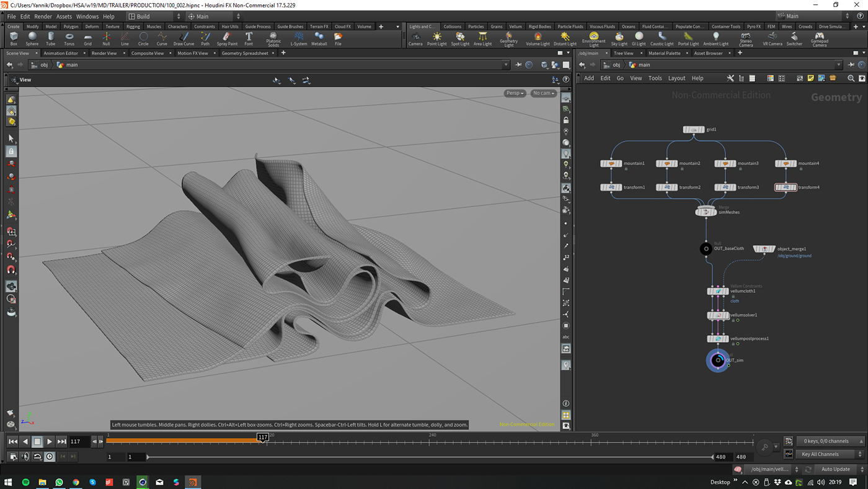Expand the scene view path dropdown
The width and height of the screenshot is (868, 489).
(506, 65)
